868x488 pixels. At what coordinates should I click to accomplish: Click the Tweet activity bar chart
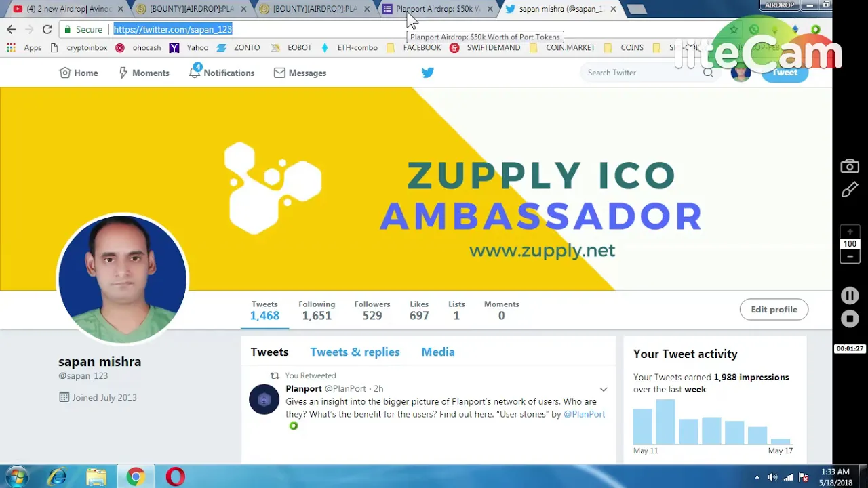[x=713, y=422]
